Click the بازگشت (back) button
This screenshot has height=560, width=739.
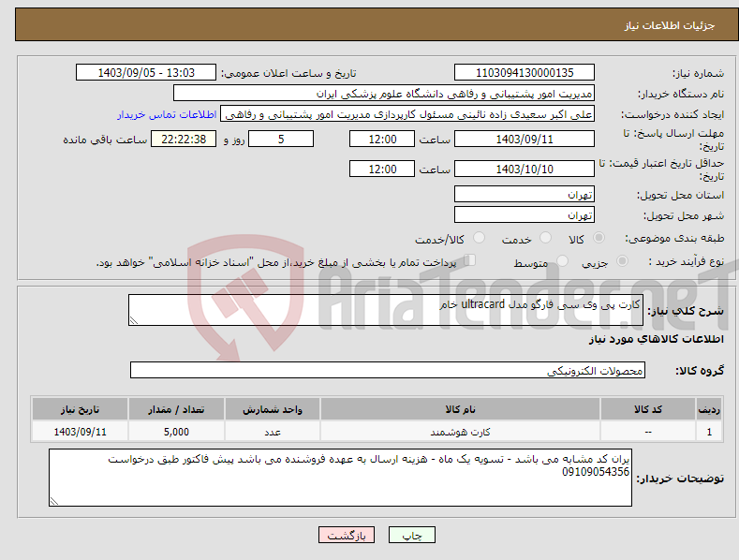click(x=347, y=535)
